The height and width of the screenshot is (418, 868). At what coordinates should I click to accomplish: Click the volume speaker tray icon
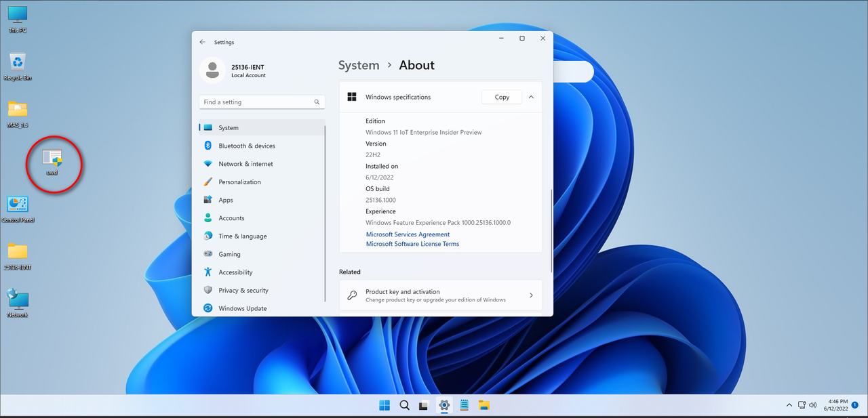point(812,405)
